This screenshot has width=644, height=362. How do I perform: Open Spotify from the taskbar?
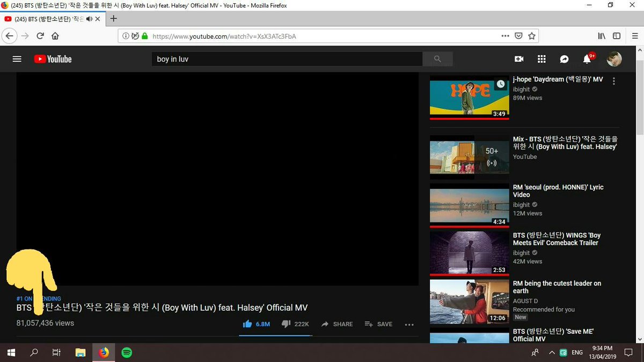click(x=127, y=352)
